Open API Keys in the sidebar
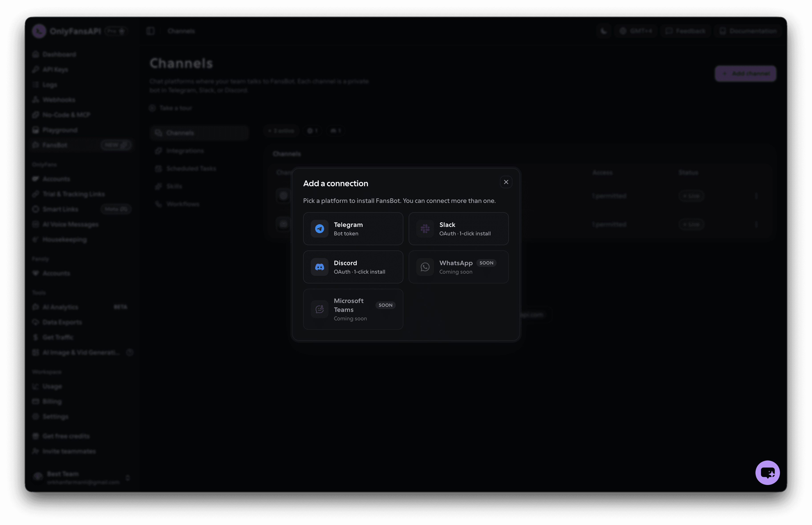The image size is (812, 525). click(82, 70)
